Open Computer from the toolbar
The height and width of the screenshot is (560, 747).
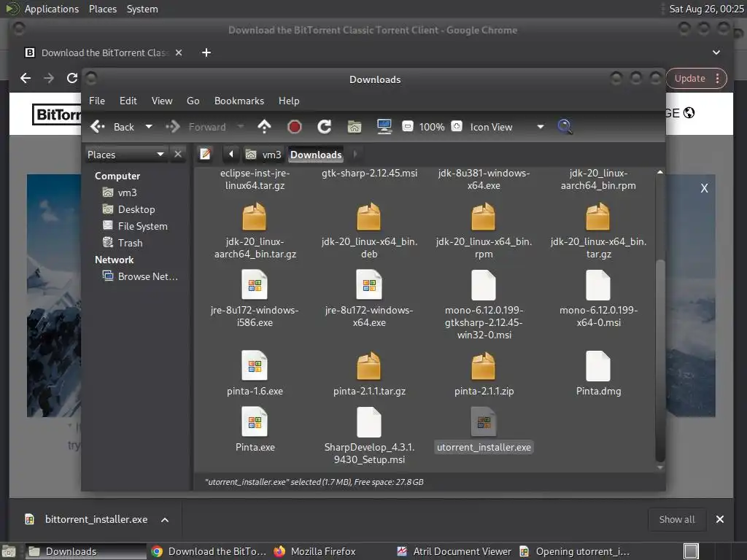(384, 127)
